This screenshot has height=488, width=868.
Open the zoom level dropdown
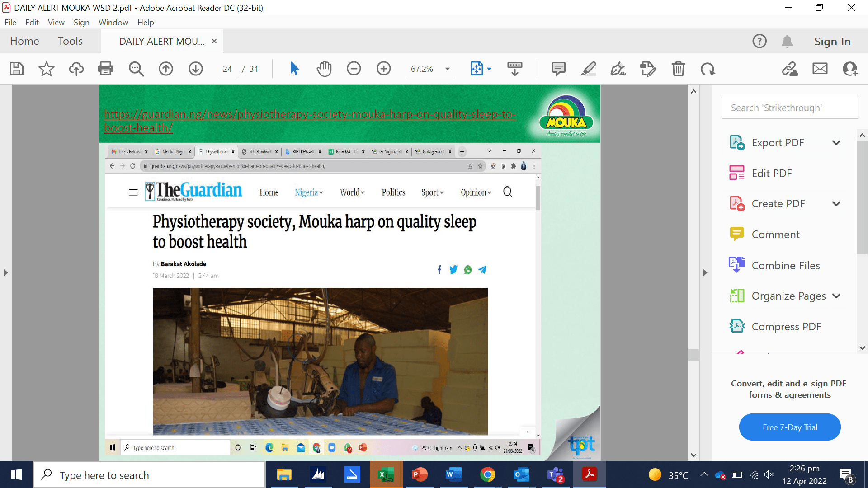447,69
